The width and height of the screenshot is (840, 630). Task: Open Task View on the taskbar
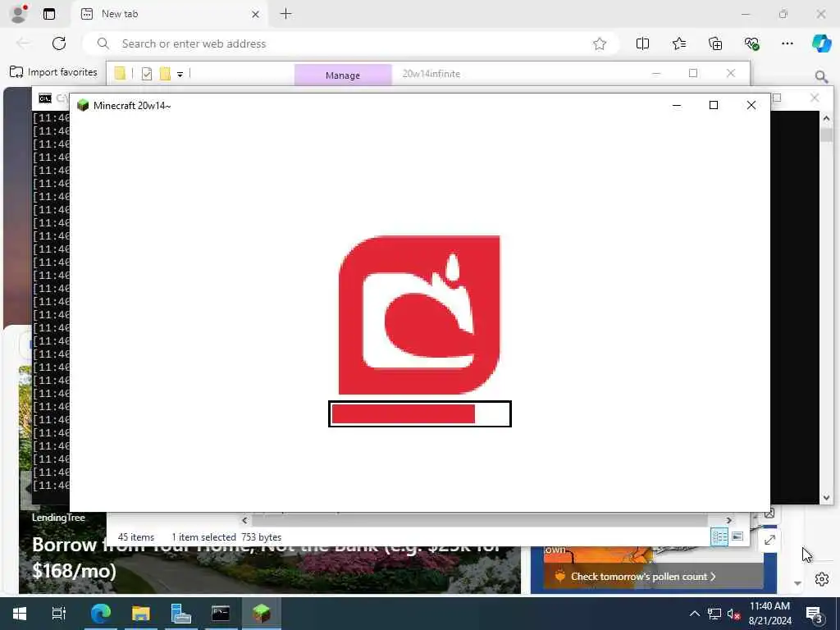pyautogui.click(x=58, y=614)
